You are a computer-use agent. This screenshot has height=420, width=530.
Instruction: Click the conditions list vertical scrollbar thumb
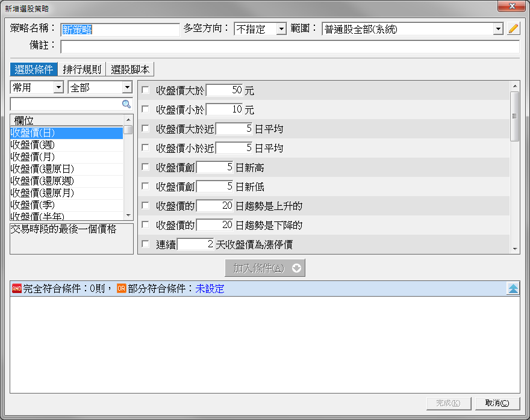514,117
